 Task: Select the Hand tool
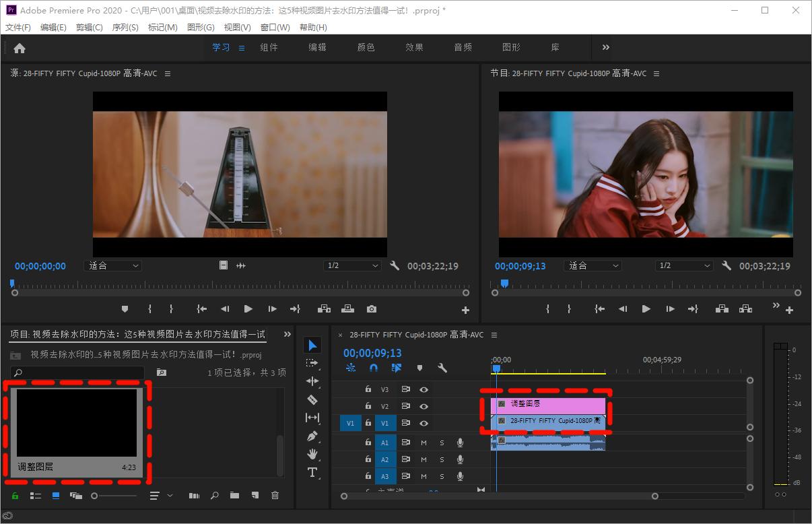pyautogui.click(x=312, y=454)
